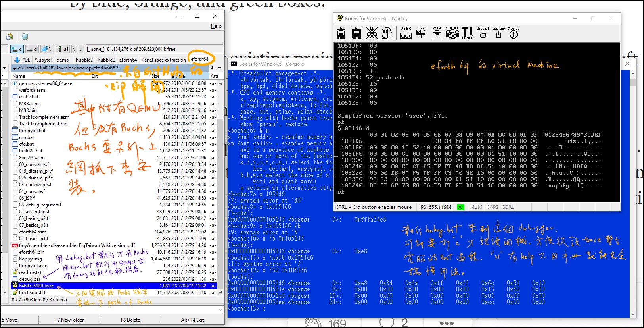
Task: Switch to Panel spec extraction tab
Action: [163, 60]
